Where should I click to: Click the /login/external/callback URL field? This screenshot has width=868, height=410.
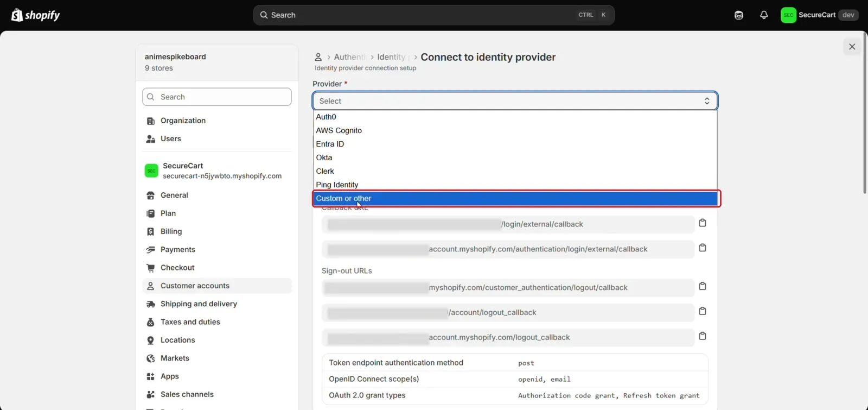pyautogui.click(x=508, y=224)
